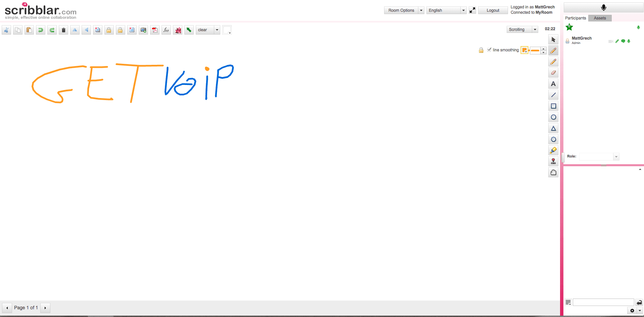Choose the Select arrow tool

(x=553, y=40)
